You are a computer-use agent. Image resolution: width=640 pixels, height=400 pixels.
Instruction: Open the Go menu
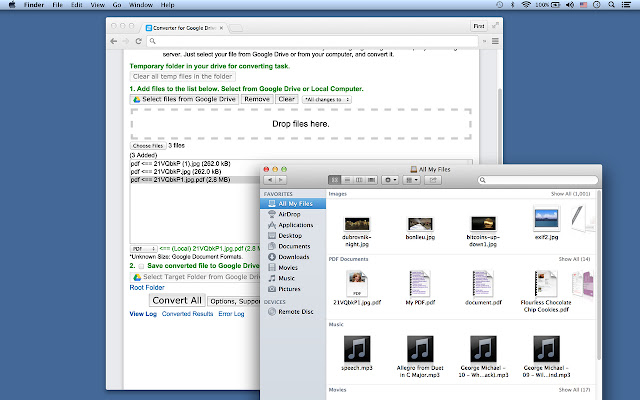(117, 5)
